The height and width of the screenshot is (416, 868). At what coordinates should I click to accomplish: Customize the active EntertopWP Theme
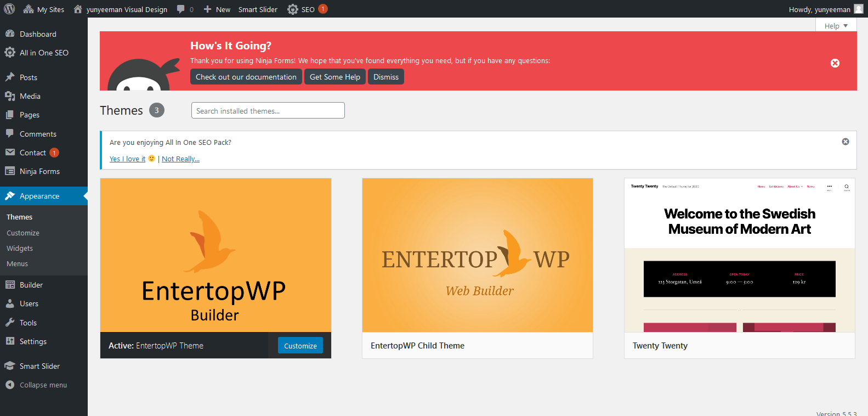[300, 346]
